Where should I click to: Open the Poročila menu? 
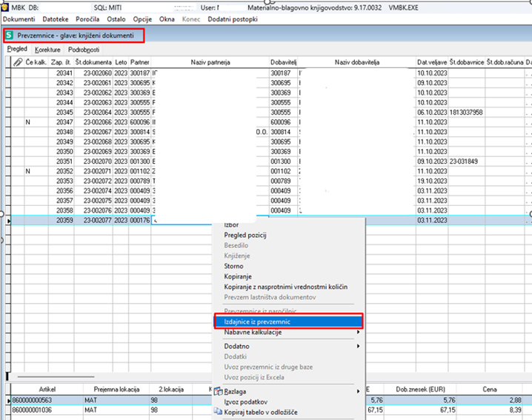[87, 18]
